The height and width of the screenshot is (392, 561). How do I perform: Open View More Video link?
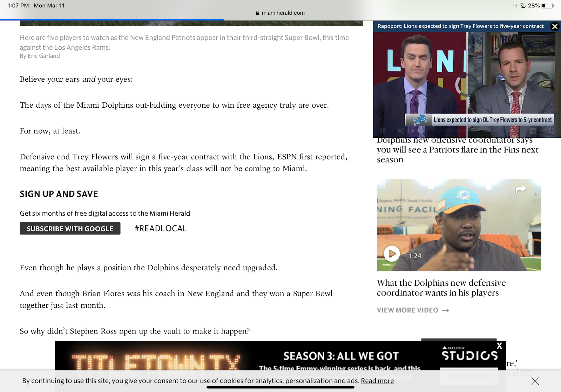[x=413, y=310]
